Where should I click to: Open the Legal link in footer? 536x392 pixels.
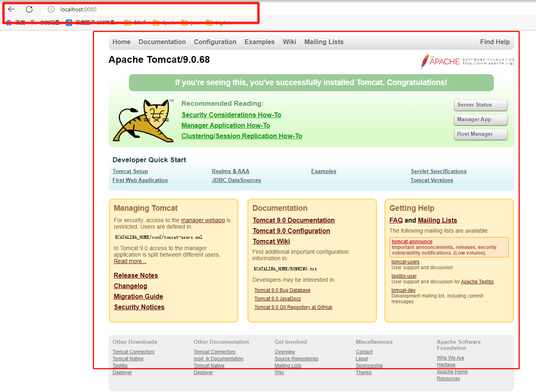(x=362, y=359)
